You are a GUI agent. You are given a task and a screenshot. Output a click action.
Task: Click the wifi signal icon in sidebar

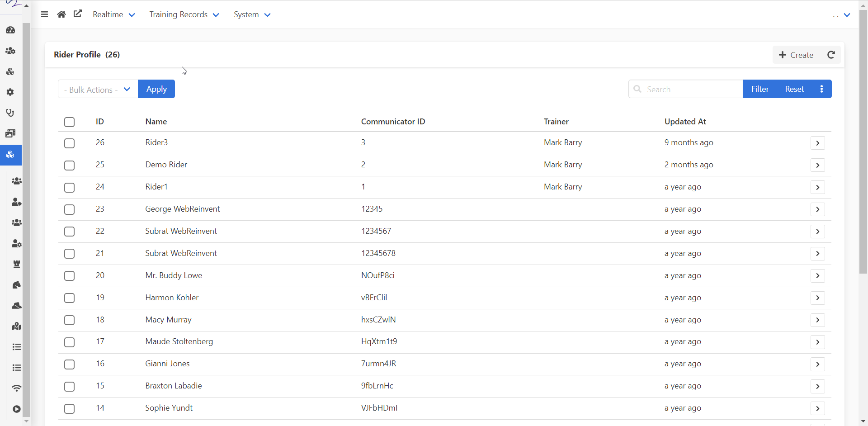click(x=16, y=388)
